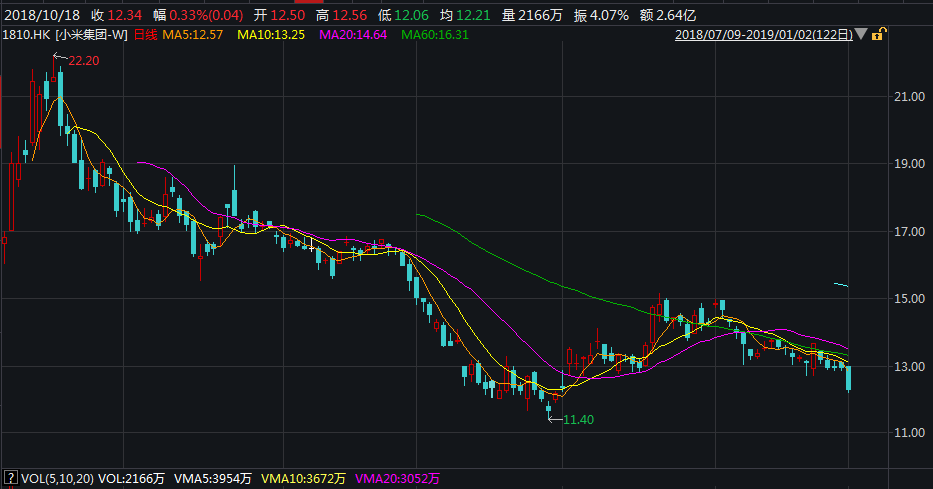Click the open price 开 12.50
Screen dimensions: 933x489
279,15
